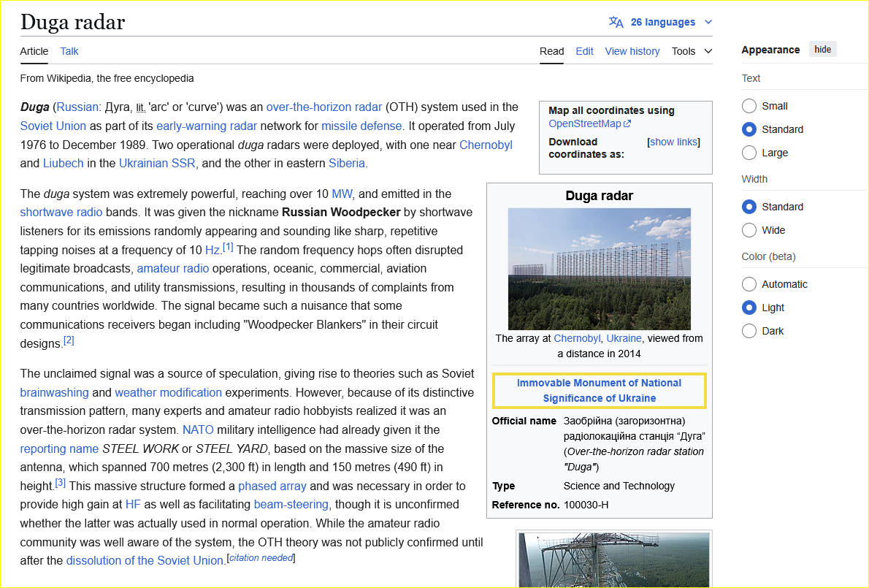The width and height of the screenshot is (869, 588).
Task: Open the beam-steering link
Action: point(291,504)
